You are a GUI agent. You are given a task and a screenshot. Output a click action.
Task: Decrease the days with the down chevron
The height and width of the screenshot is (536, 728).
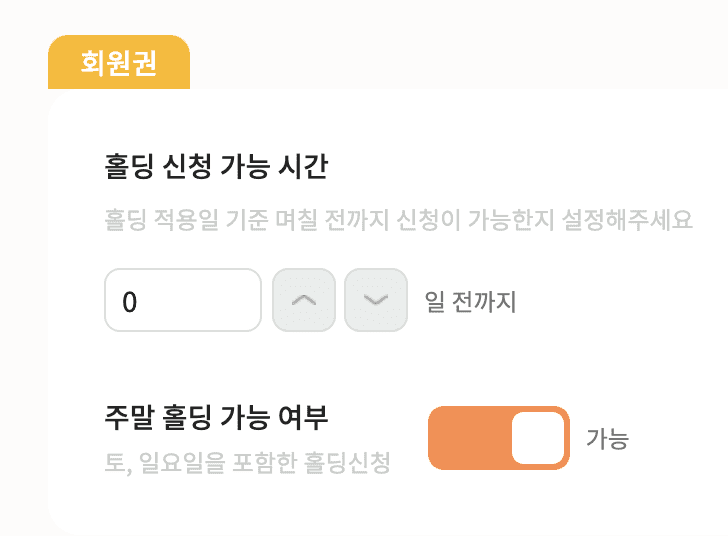[x=376, y=300]
